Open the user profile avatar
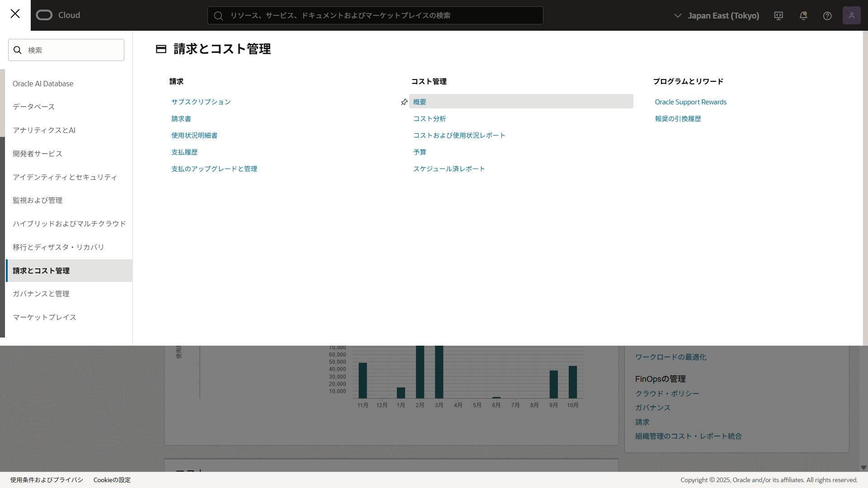868x488 pixels. tap(851, 15)
